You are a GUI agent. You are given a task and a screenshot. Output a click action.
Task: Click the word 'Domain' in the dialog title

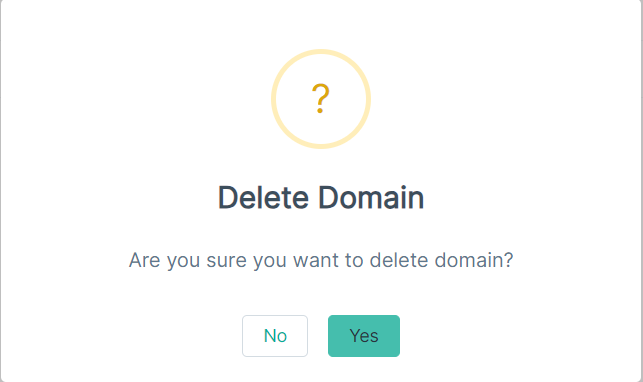click(371, 198)
